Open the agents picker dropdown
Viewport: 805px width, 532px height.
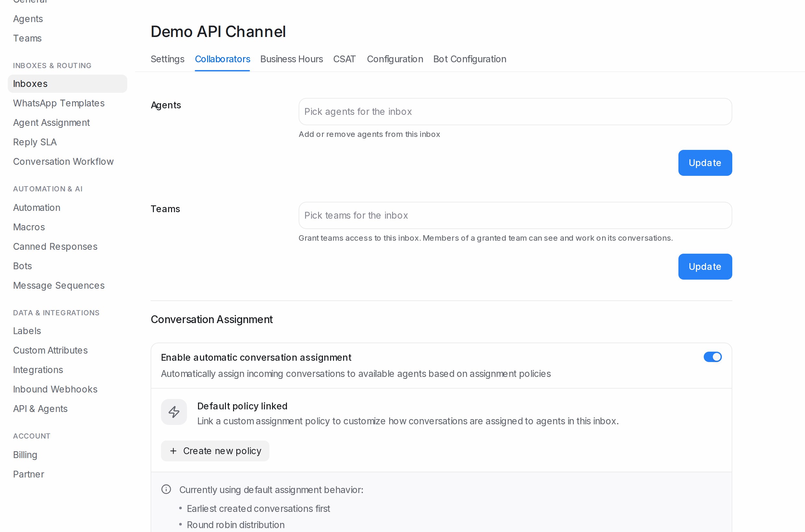[515, 112]
